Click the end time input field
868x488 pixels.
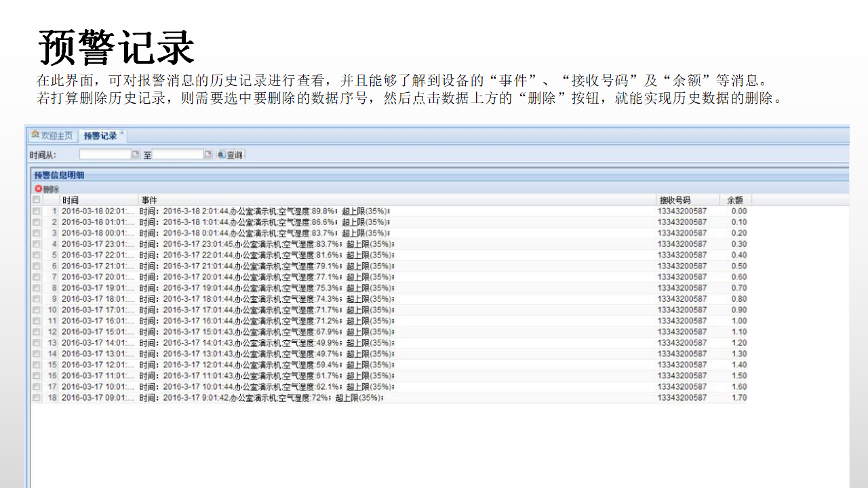point(178,155)
